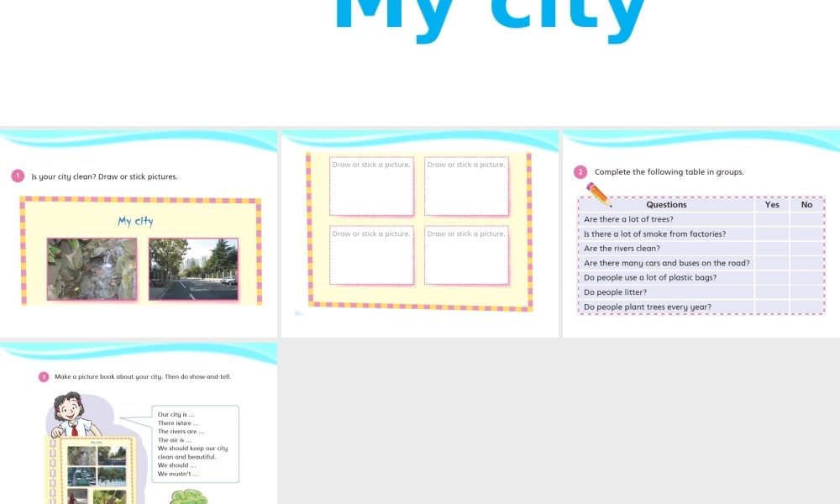Viewport: 840px width, 504px height.
Task: Click the bottom-right 'Draw or stick a picture' box
Action: [466, 256]
